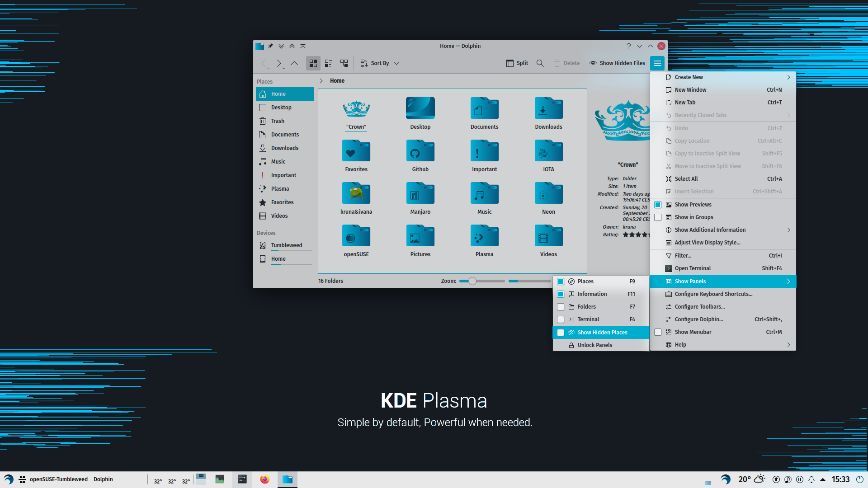This screenshot has height=488, width=868.
Task: Open the Github folder icon
Action: [420, 151]
